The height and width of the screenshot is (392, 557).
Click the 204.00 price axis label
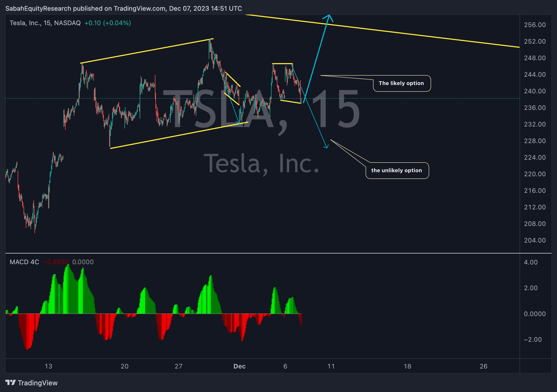coord(535,240)
